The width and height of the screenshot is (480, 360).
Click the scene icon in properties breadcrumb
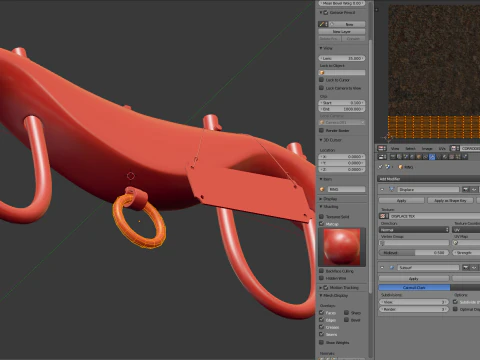tap(388, 167)
